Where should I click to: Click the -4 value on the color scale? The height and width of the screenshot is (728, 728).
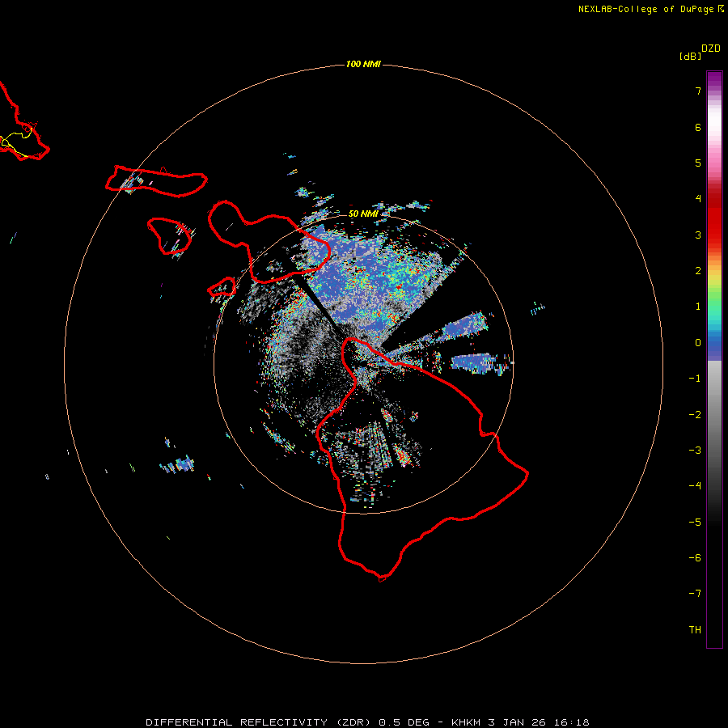point(695,486)
